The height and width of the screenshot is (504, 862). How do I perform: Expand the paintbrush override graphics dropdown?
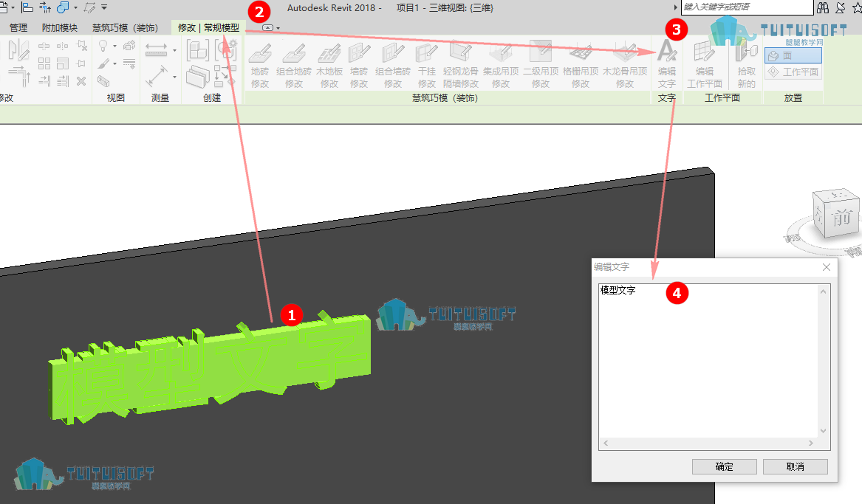click(x=115, y=63)
